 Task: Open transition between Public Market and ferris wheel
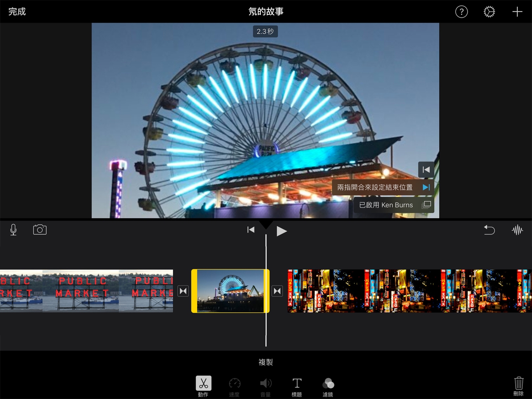click(183, 291)
